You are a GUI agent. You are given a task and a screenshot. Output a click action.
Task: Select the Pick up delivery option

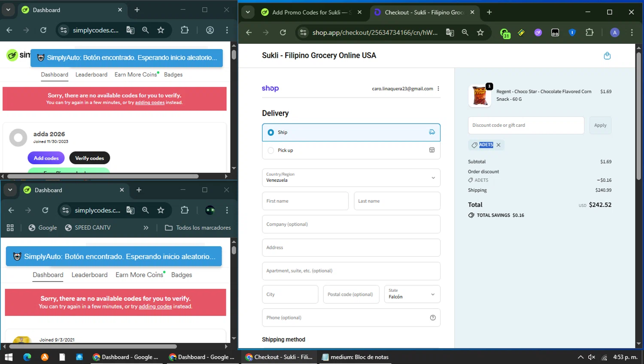click(x=351, y=150)
